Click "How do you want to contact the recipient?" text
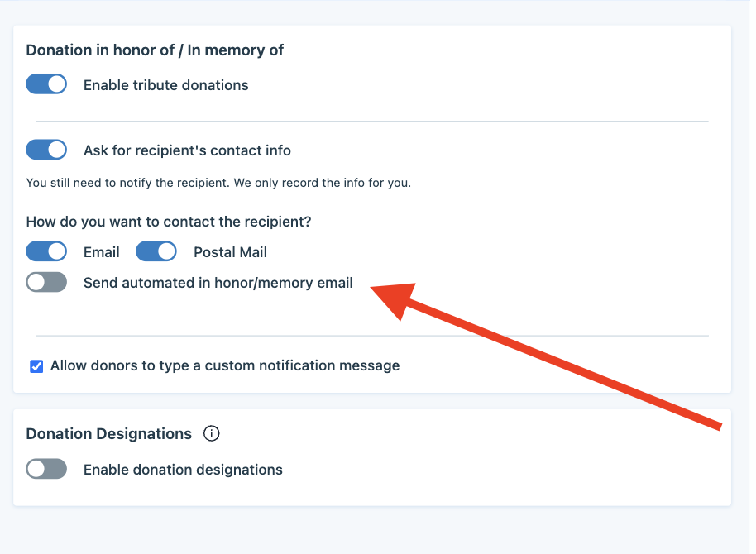This screenshot has height=554, width=756. (169, 222)
